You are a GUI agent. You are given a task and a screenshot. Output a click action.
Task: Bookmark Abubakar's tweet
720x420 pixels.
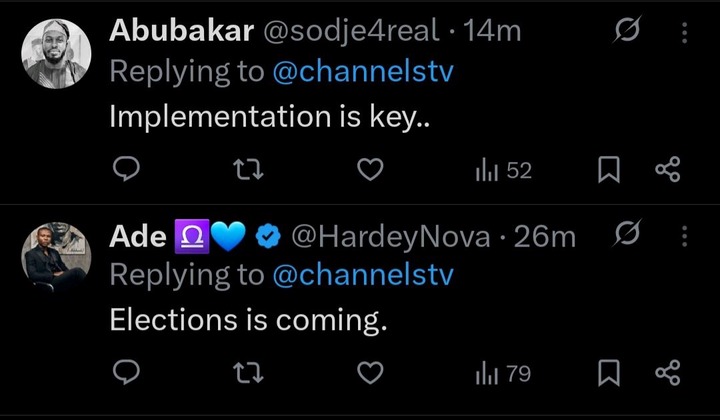tap(607, 171)
